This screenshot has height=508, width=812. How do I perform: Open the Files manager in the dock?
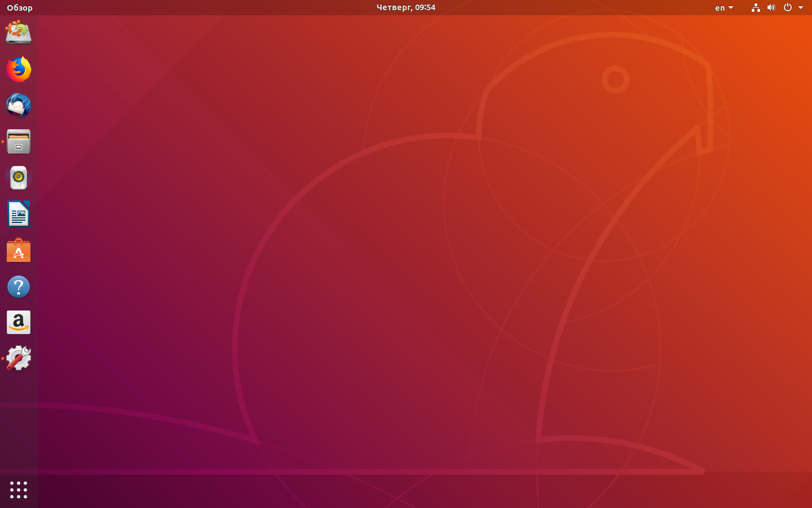(x=19, y=142)
